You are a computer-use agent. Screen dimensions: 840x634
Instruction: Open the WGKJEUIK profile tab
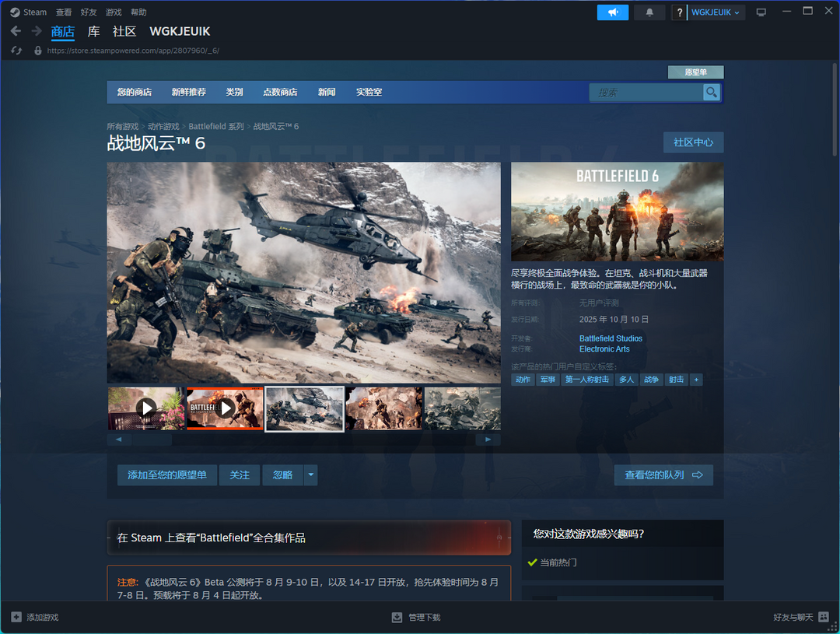click(180, 32)
